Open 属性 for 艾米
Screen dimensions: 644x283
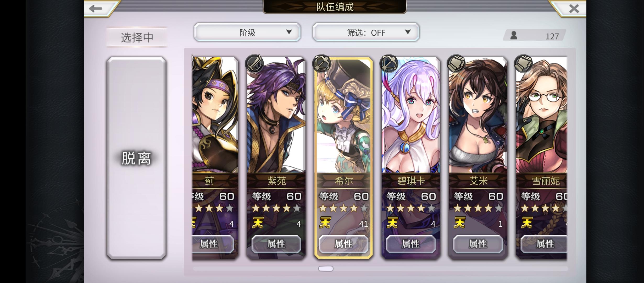click(478, 244)
